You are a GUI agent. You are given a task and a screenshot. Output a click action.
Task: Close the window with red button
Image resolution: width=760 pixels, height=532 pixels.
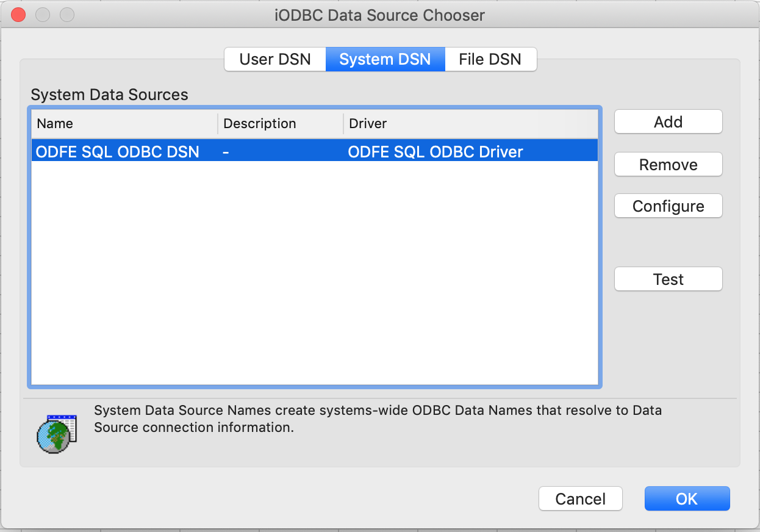(x=18, y=15)
